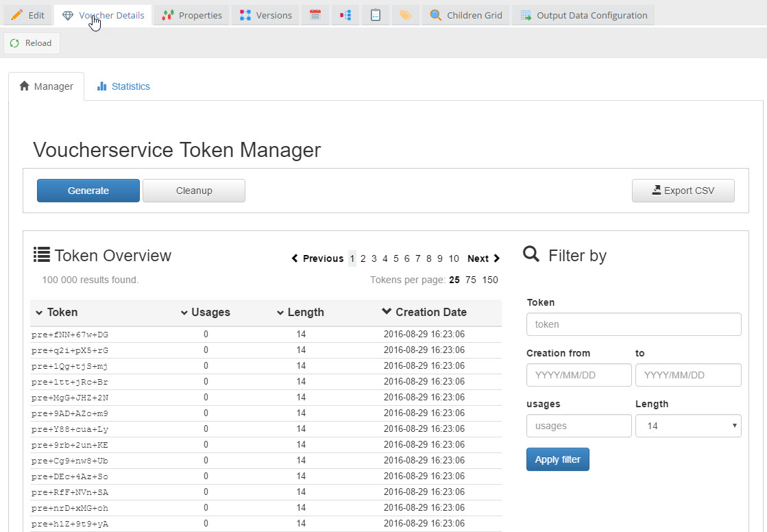767x532 pixels.
Task: Jump to page 5 in pagination
Action: (x=396, y=258)
